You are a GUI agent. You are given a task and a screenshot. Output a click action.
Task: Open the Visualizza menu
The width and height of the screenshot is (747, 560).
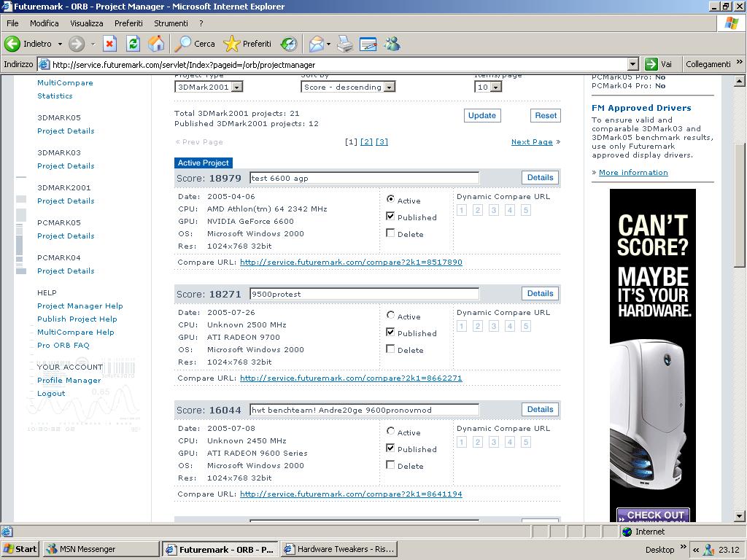click(x=87, y=23)
